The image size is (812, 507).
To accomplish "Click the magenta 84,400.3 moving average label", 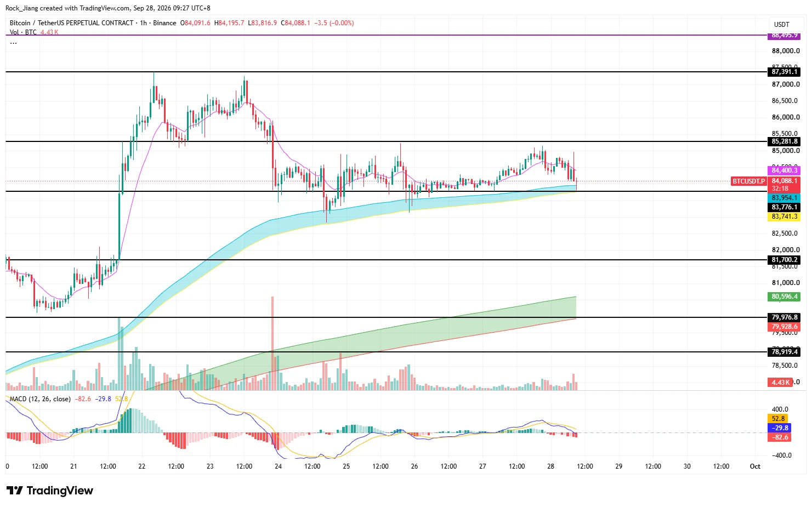I will [x=785, y=170].
